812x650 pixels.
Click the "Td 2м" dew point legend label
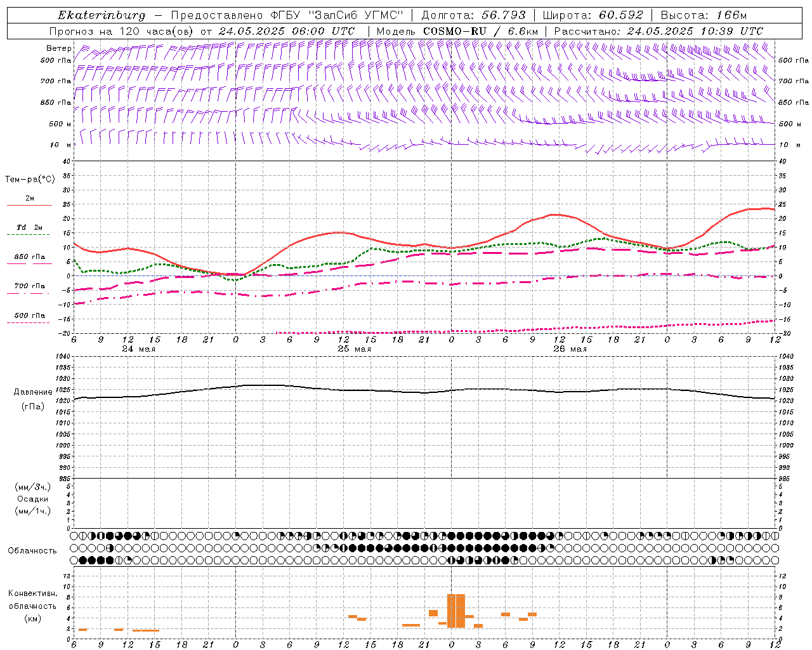pos(29,227)
